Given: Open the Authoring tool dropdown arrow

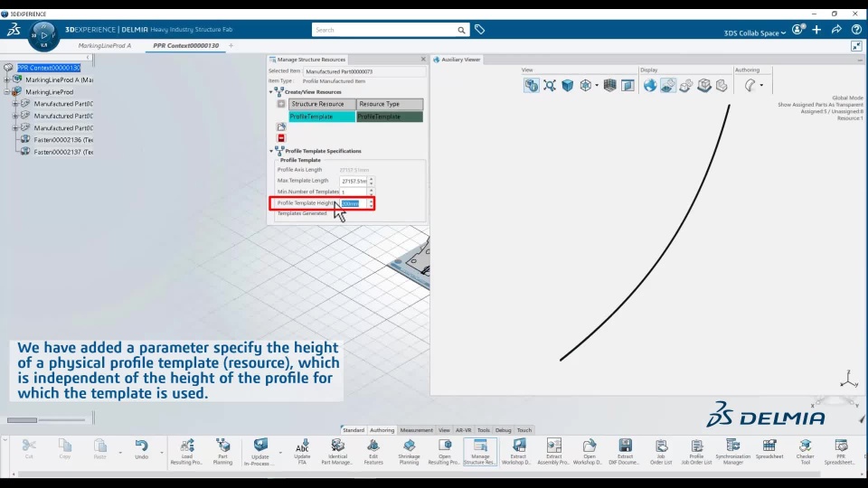Looking at the screenshot, I should pos(761,85).
